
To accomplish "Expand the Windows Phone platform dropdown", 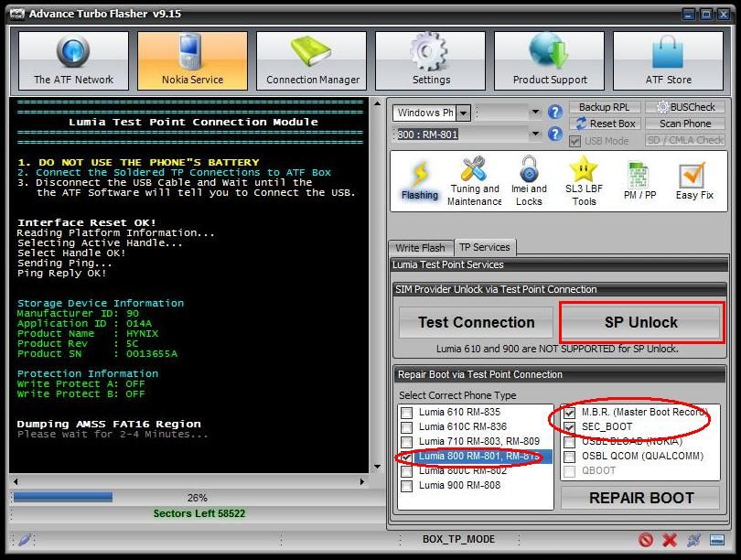I will click(x=464, y=113).
